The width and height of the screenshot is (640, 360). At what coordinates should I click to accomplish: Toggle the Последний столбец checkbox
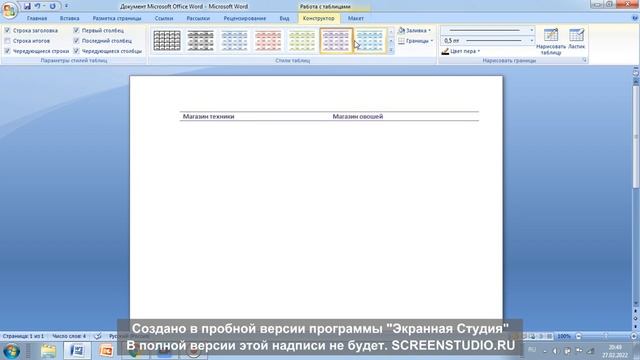tap(76, 41)
